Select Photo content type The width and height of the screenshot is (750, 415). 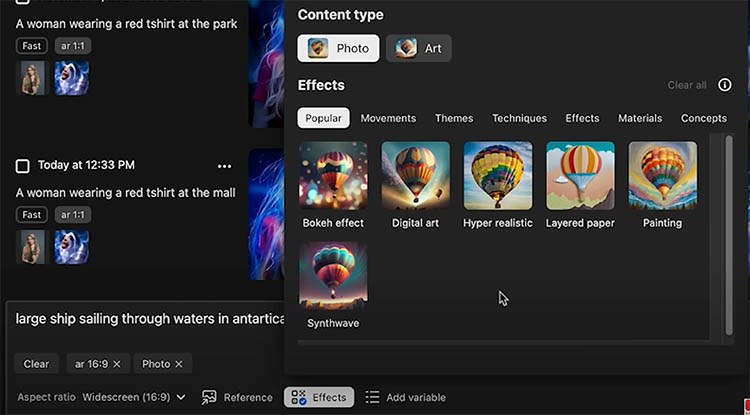tap(338, 48)
